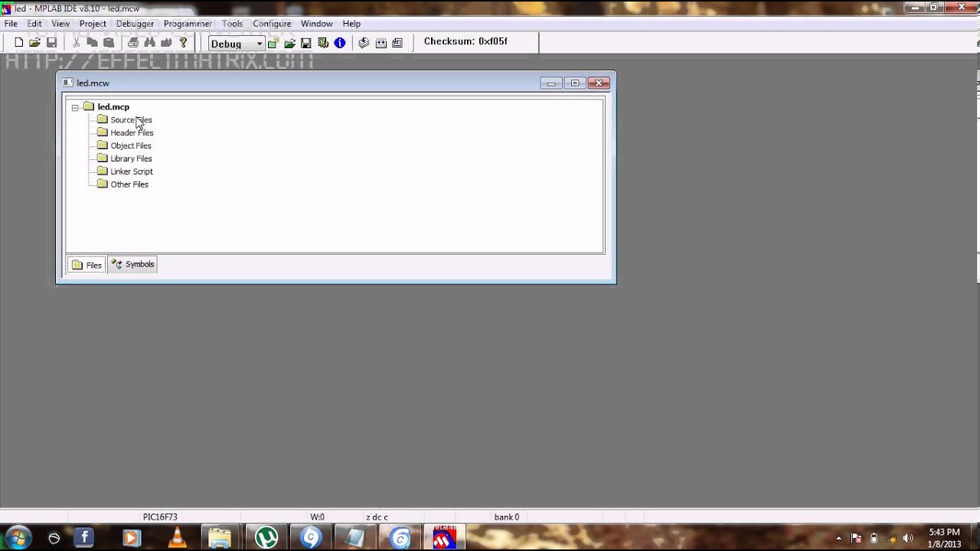Open Facebook from the taskbar
The width and height of the screenshot is (980, 551).
tap(84, 538)
